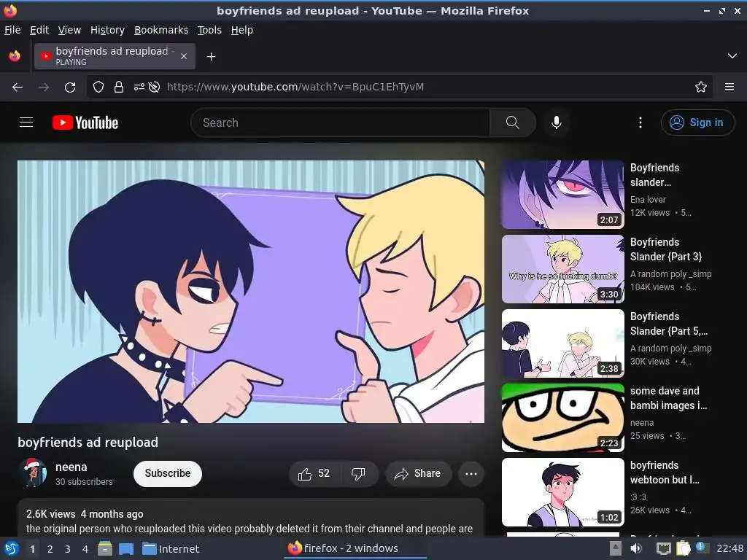The height and width of the screenshot is (560, 747).
Task: Open a new tab with plus
Action: (x=211, y=57)
